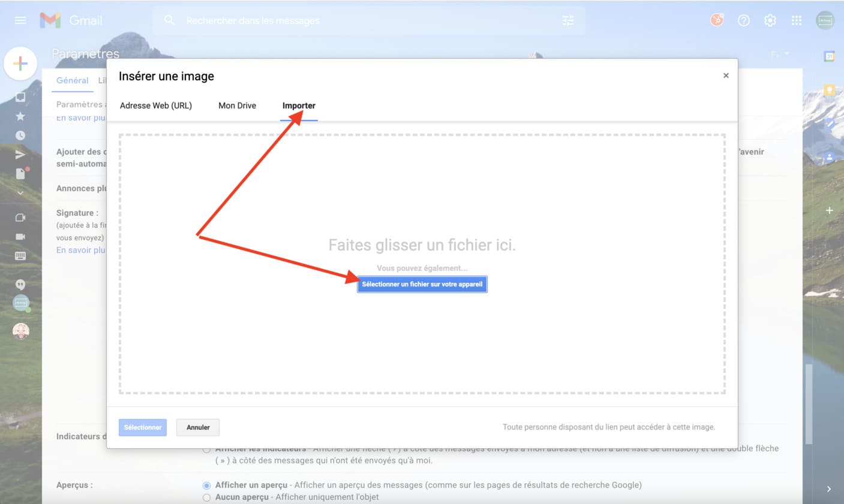Open Google Calendar side panel icon

pyautogui.click(x=830, y=56)
